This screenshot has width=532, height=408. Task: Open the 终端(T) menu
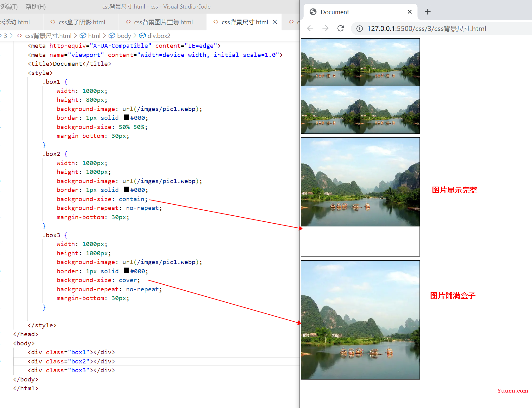9,7
